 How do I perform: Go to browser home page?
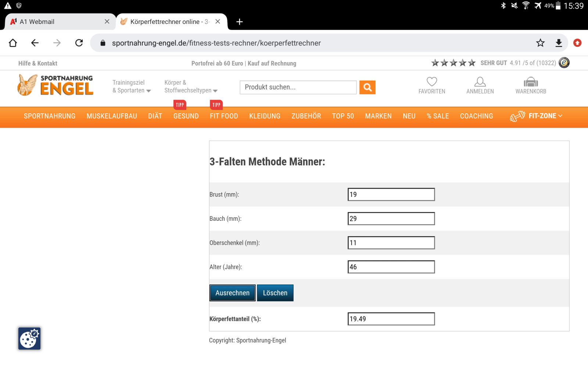tap(13, 43)
